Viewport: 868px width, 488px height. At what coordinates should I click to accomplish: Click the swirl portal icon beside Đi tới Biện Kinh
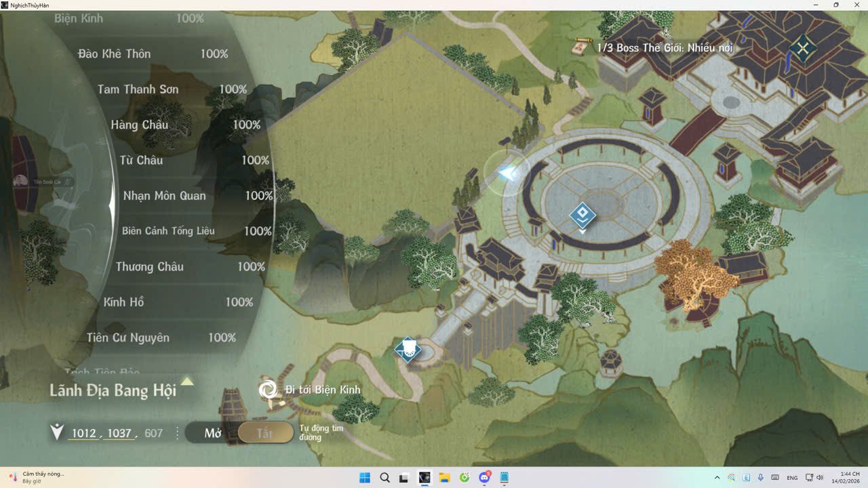click(267, 389)
